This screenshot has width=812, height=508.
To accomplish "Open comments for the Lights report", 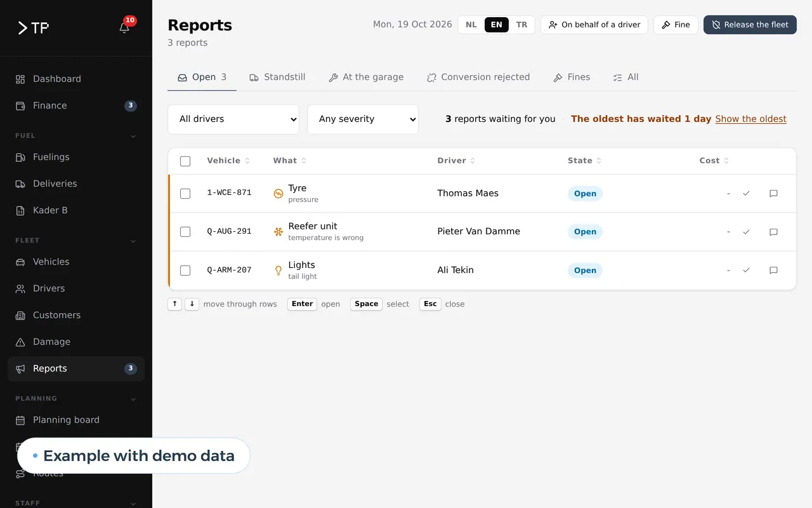I will (773, 271).
